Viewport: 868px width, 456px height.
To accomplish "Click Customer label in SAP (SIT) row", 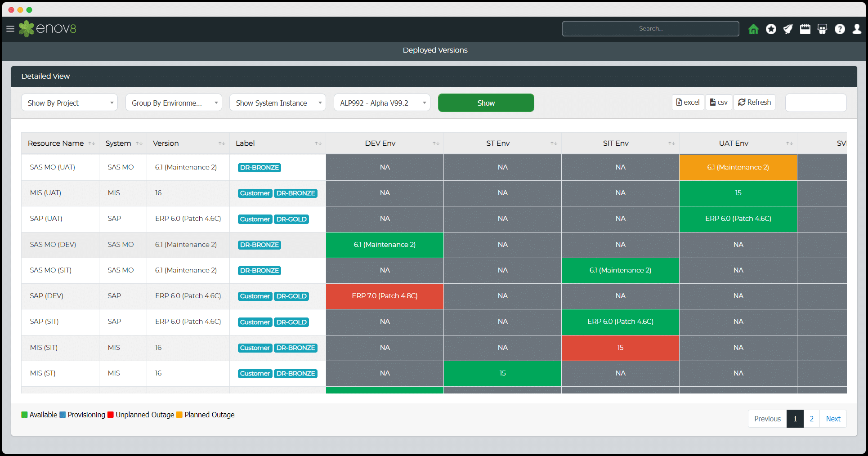I will (255, 322).
